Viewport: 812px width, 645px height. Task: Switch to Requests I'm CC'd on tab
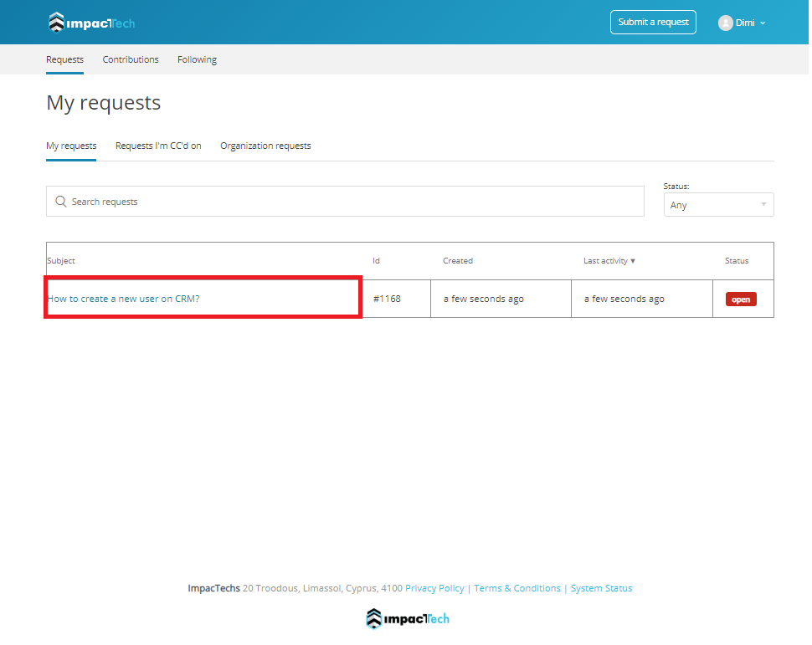pyautogui.click(x=158, y=146)
